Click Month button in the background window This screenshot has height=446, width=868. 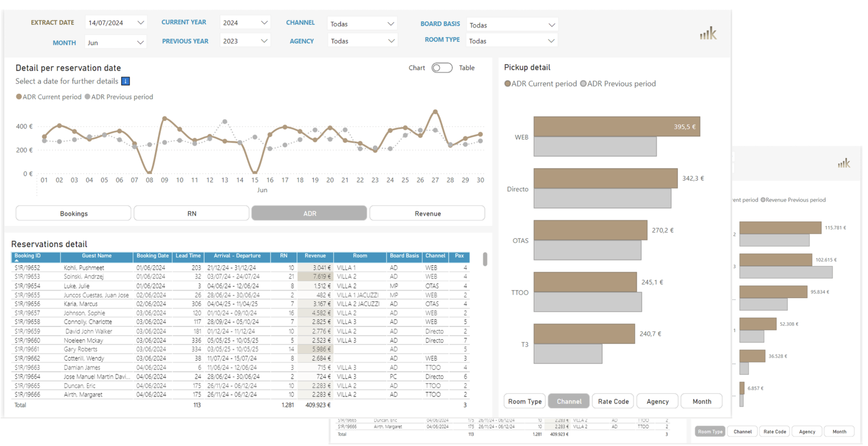[x=839, y=432]
